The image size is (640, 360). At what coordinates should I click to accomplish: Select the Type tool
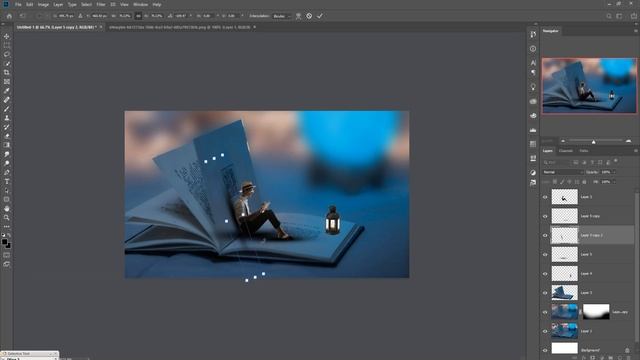click(7, 181)
